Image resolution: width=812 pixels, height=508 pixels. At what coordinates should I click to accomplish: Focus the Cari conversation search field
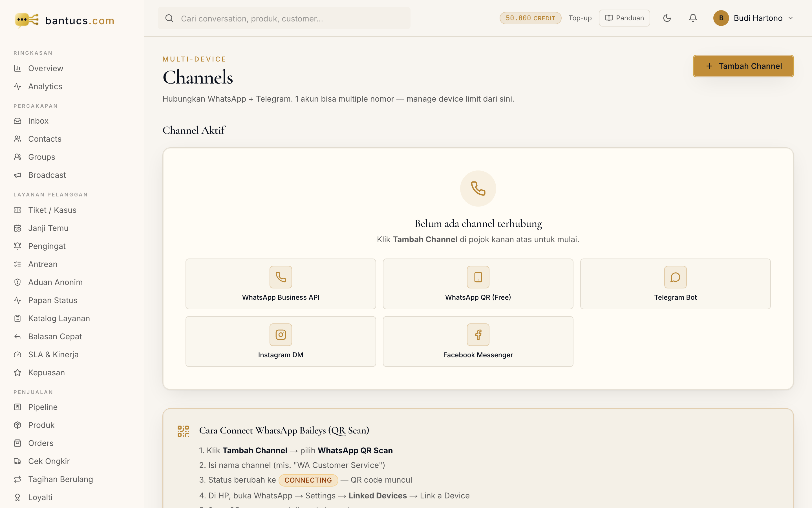pos(284,18)
